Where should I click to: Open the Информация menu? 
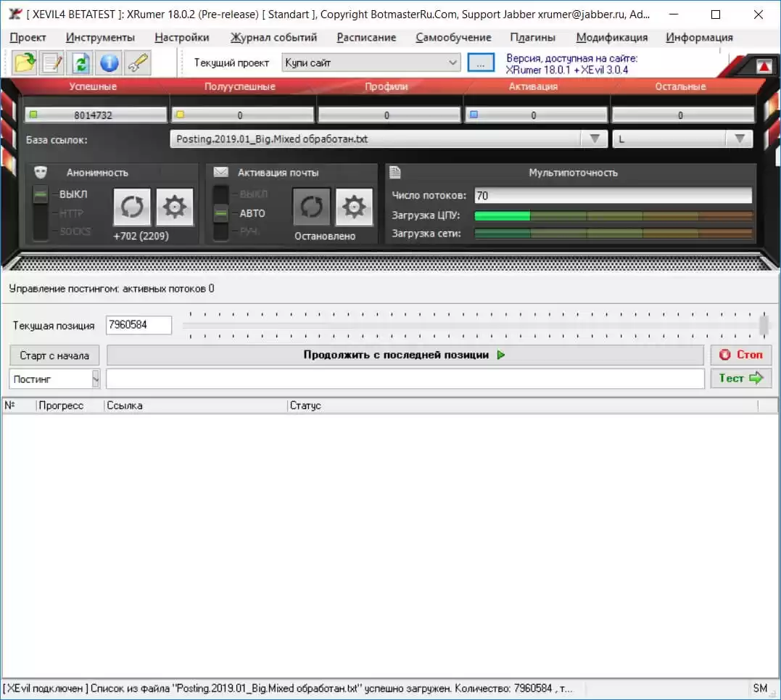click(x=699, y=38)
